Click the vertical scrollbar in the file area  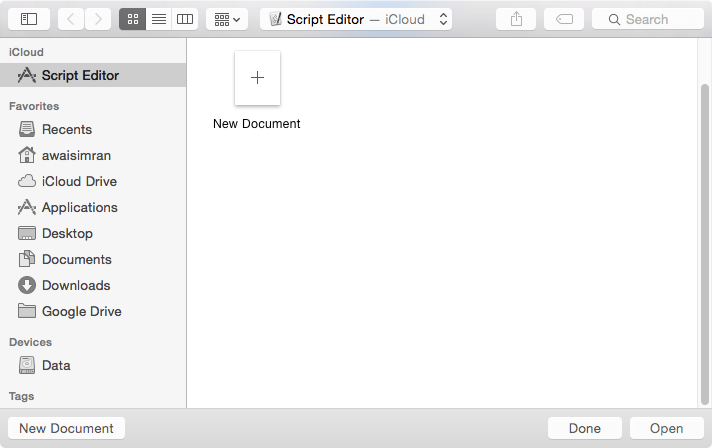704,244
